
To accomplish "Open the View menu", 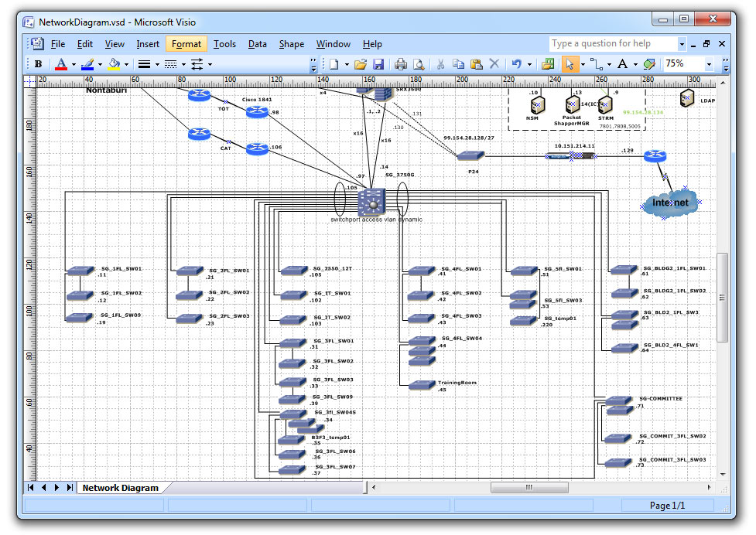I will pyautogui.click(x=115, y=44).
